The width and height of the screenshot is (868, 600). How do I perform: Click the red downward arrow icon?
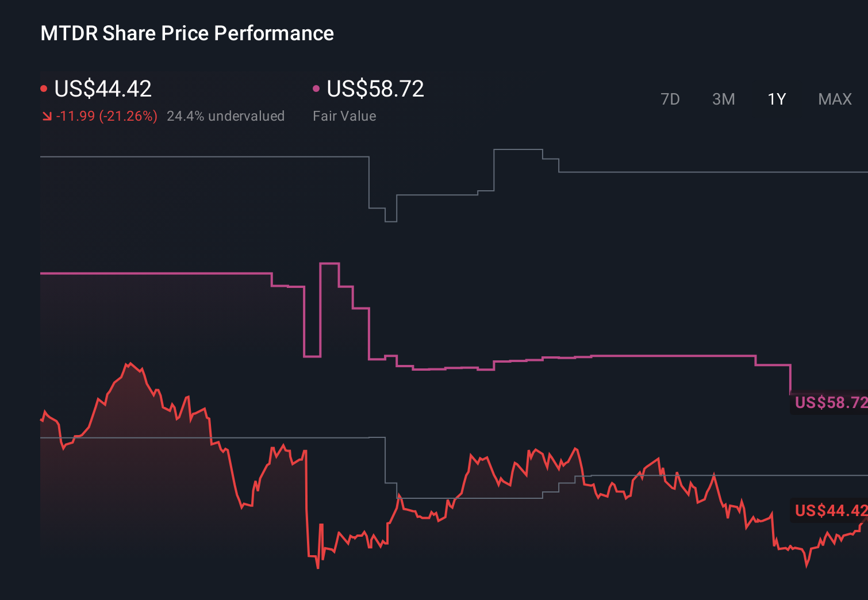tap(47, 116)
